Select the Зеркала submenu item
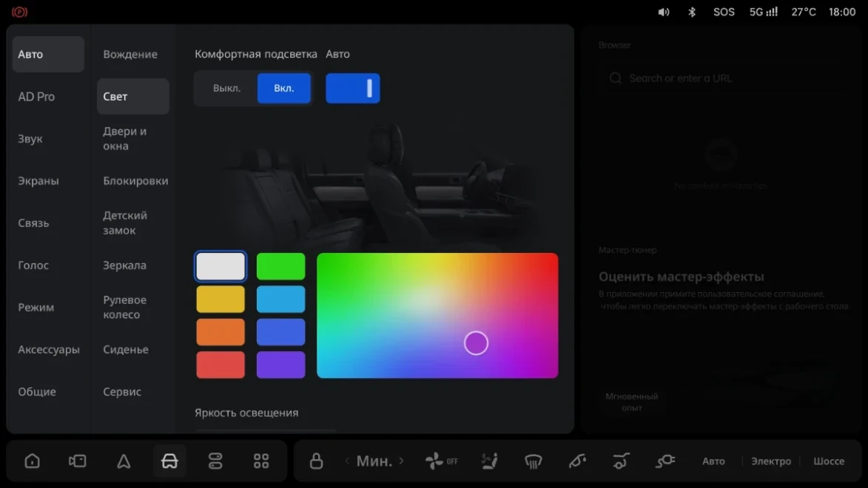 tap(124, 265)
